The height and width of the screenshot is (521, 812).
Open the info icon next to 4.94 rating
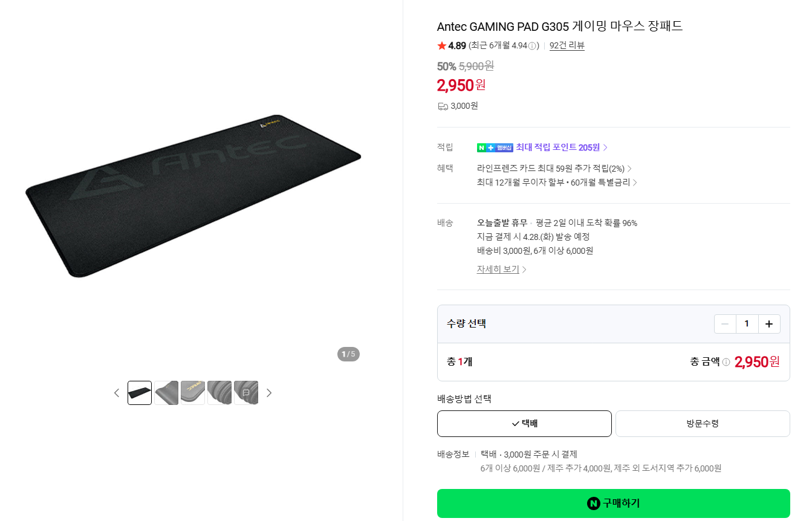pyautogui.click(x=532, y=45)
